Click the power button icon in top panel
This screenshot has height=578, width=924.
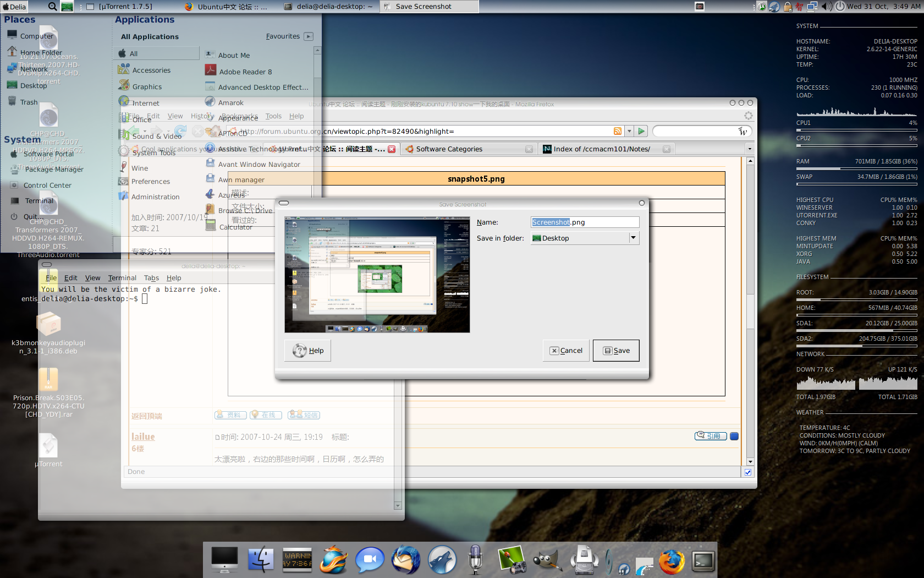click(840, 7)
